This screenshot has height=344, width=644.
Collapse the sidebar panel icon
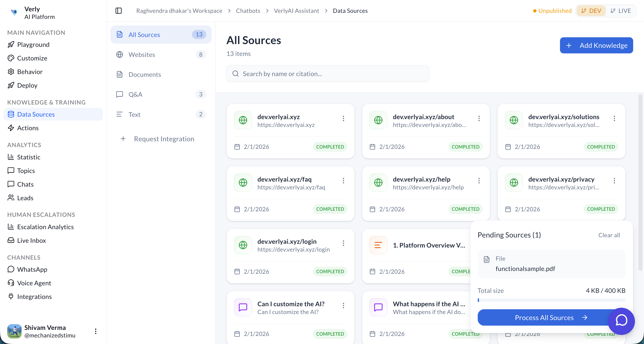pos(118,11)
